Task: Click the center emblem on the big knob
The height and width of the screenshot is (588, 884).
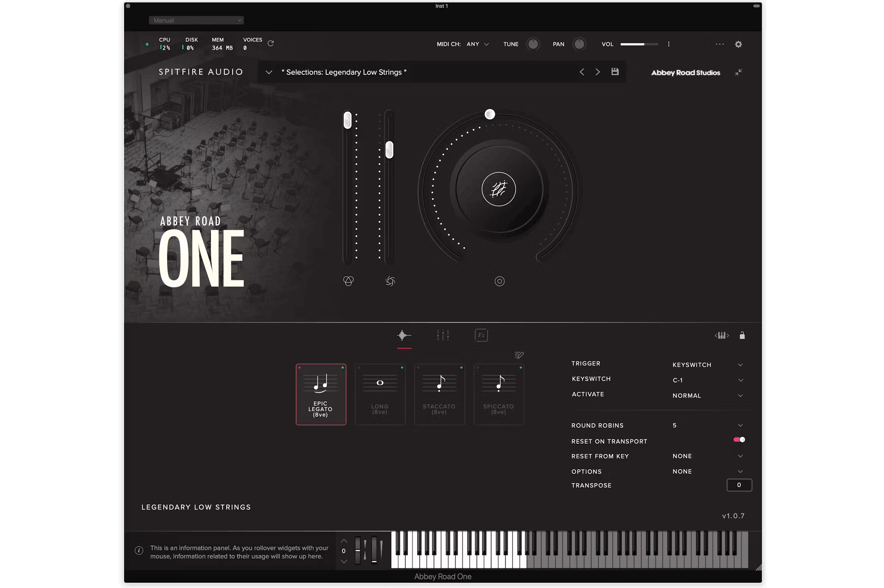Action: tap(498, 189)
